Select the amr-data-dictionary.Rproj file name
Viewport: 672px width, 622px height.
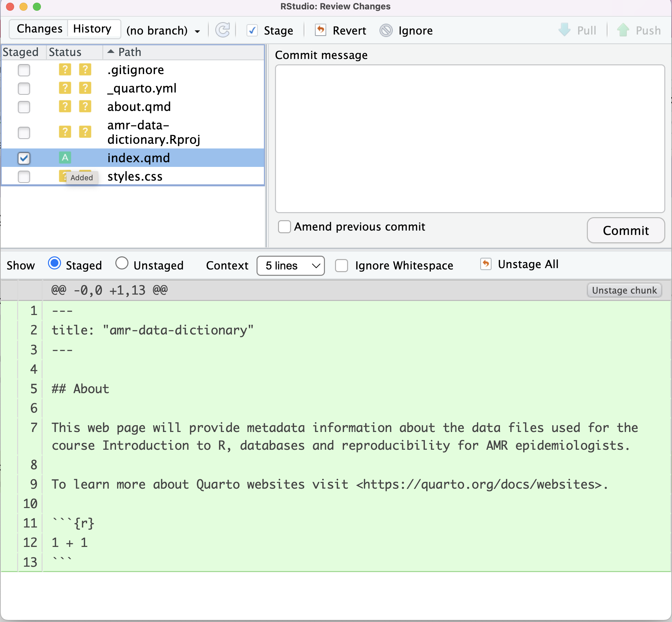pyautogui.click(x=154, y=132)
